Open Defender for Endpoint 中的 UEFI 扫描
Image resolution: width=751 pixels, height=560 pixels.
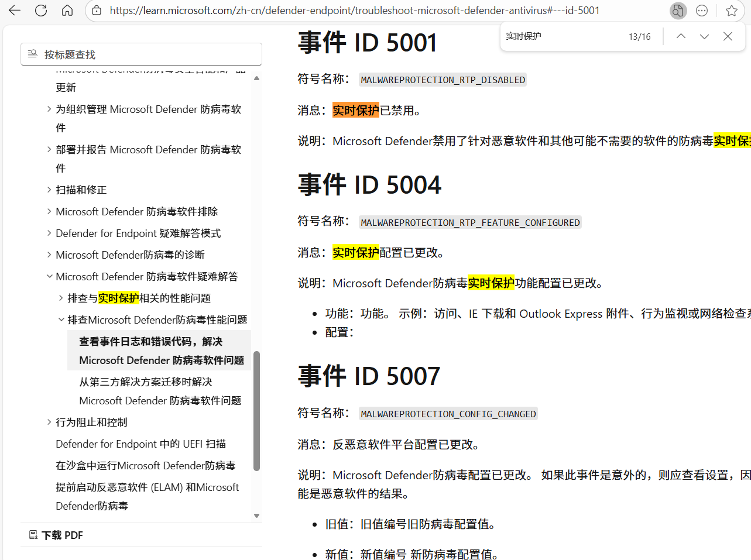[x=140, y=444]
